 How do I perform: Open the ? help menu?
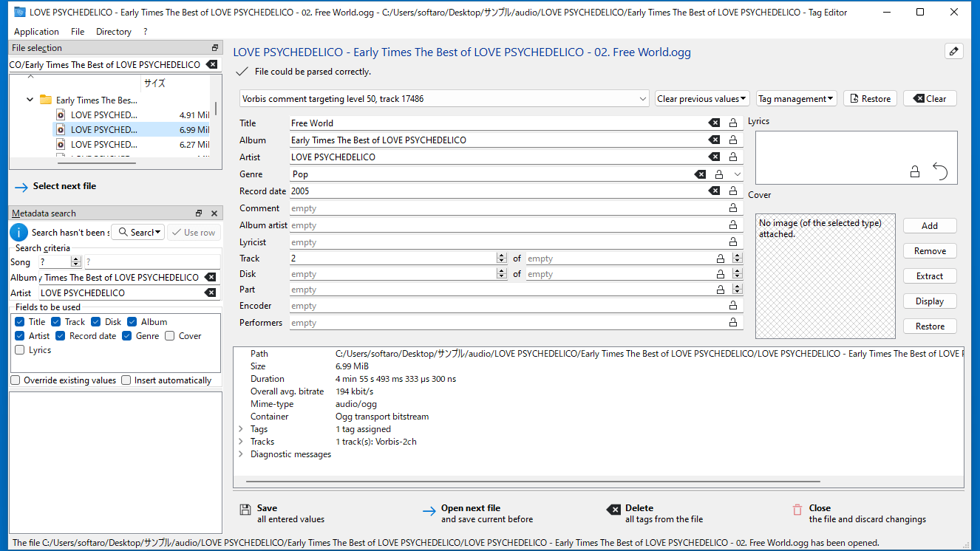(x=146, y=32)
